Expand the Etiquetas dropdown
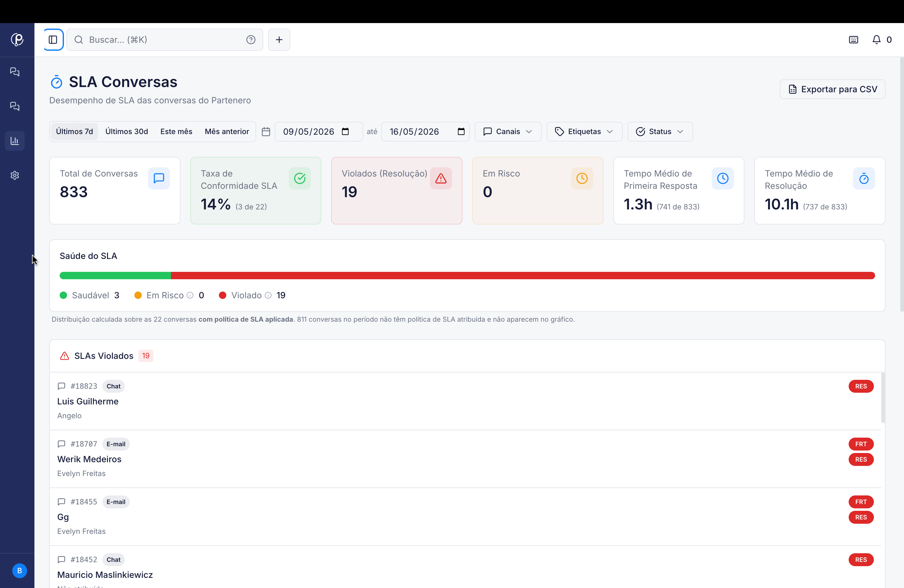The height and width of the screenshot is (588, 904). click(584, 131)
